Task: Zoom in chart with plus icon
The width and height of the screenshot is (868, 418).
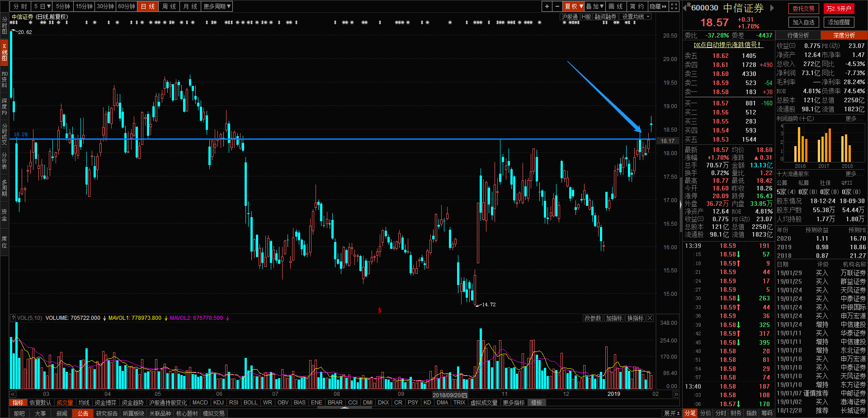Action: (547, 6)
